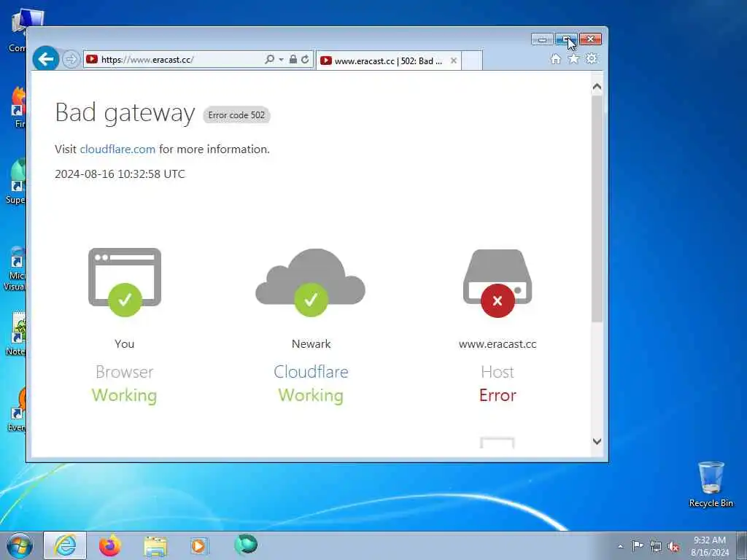Click the Working status under Browser
This screenshot has width=747, height=560.
124,395
